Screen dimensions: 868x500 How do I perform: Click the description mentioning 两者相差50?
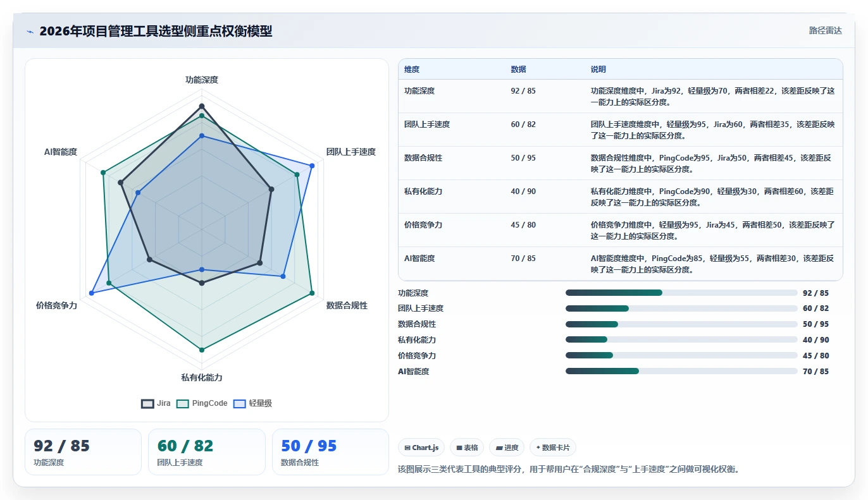[712, 230]
